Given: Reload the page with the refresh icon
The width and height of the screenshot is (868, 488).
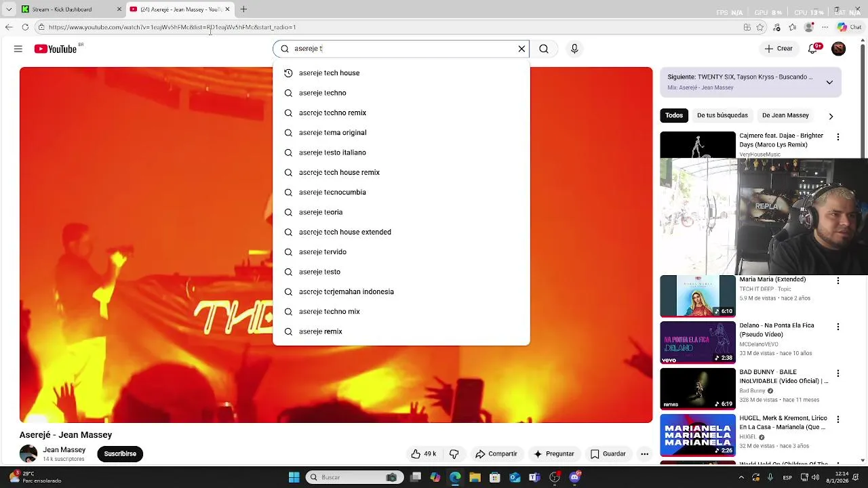Looking at the screenshot, I should pos(25,27).
